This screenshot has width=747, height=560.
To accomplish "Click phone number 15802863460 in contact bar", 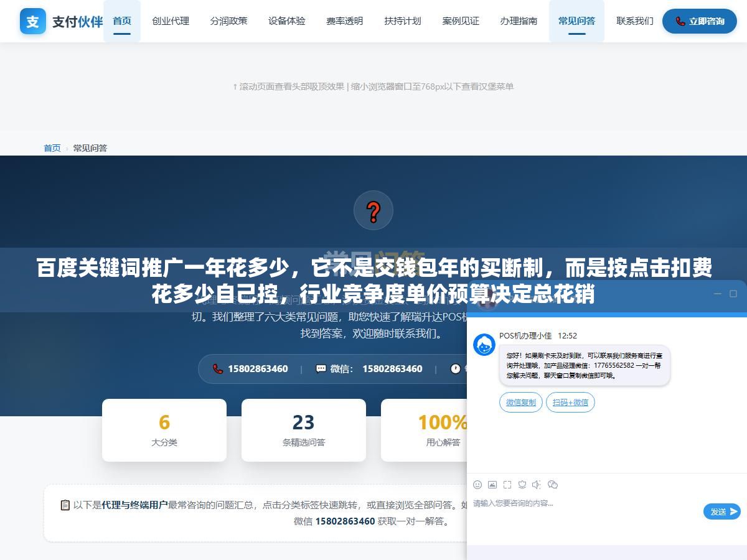I will [x=258, y=368].
